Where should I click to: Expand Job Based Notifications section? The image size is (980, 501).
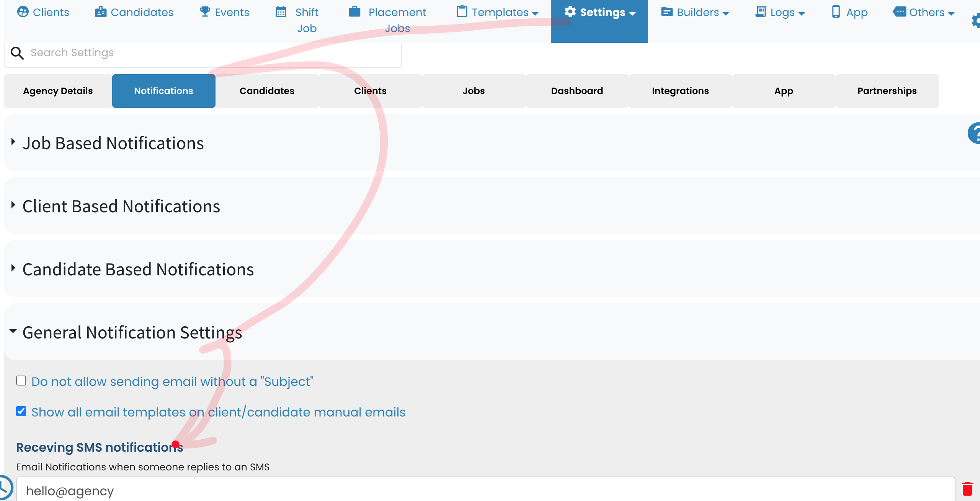click(x=113, y=143)
